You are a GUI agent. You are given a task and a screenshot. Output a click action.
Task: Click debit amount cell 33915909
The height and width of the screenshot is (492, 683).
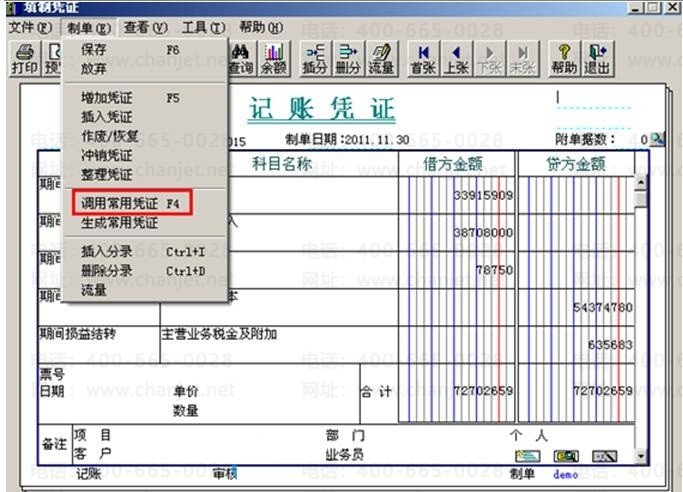(456, 195)
